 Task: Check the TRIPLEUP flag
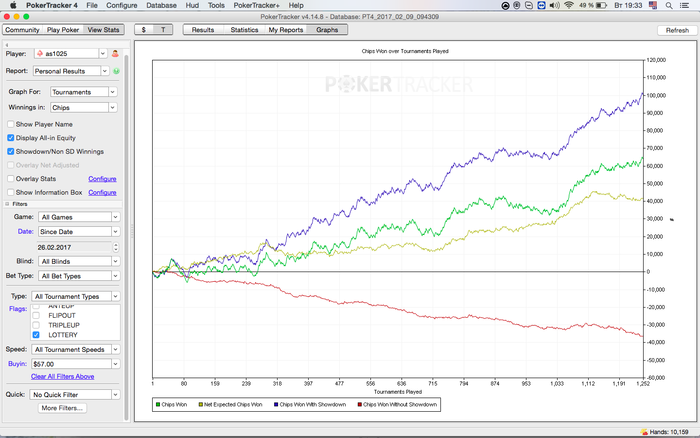point(36,325)
